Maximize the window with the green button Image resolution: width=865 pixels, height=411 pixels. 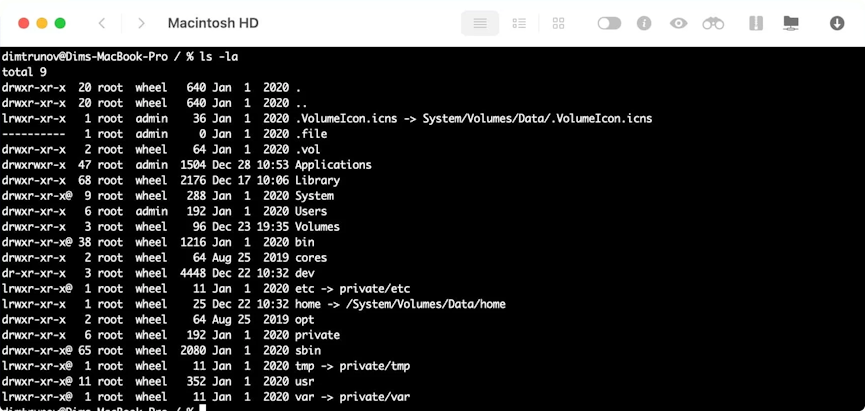[x=60, y=23]
